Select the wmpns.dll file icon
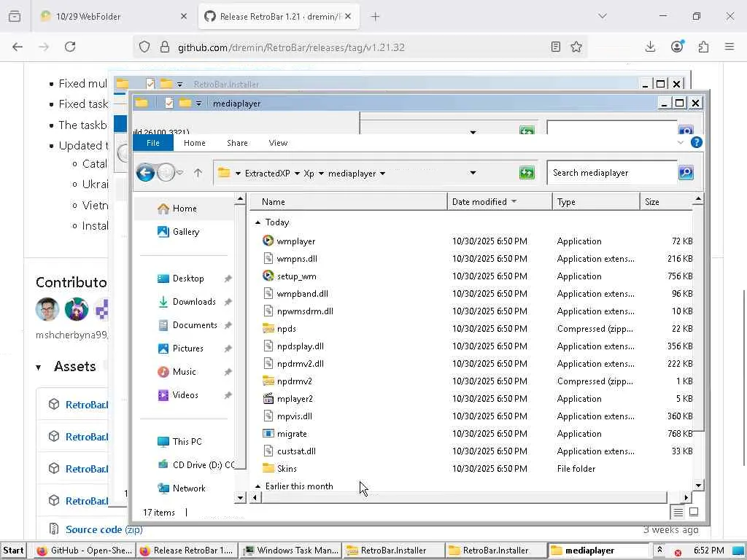747x560 pixels. point(268,259)
